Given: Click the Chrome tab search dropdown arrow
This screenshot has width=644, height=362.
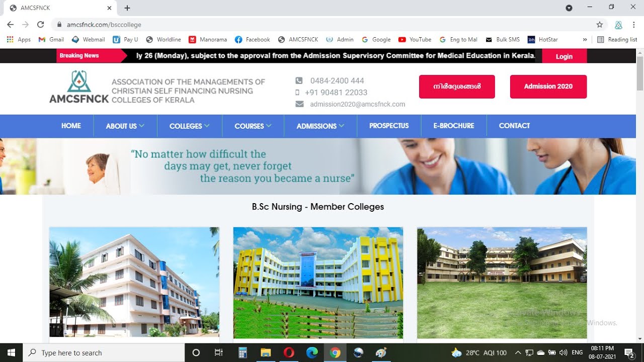Looking at the screenshot, I should click(569, 8).
